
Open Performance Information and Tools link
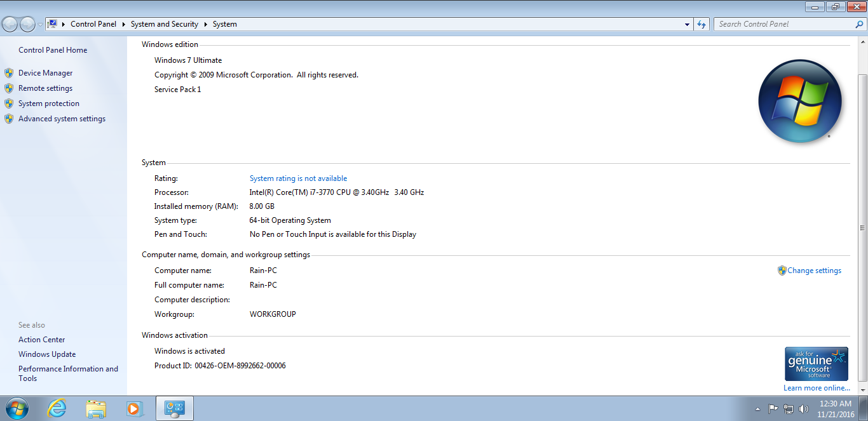68,373
